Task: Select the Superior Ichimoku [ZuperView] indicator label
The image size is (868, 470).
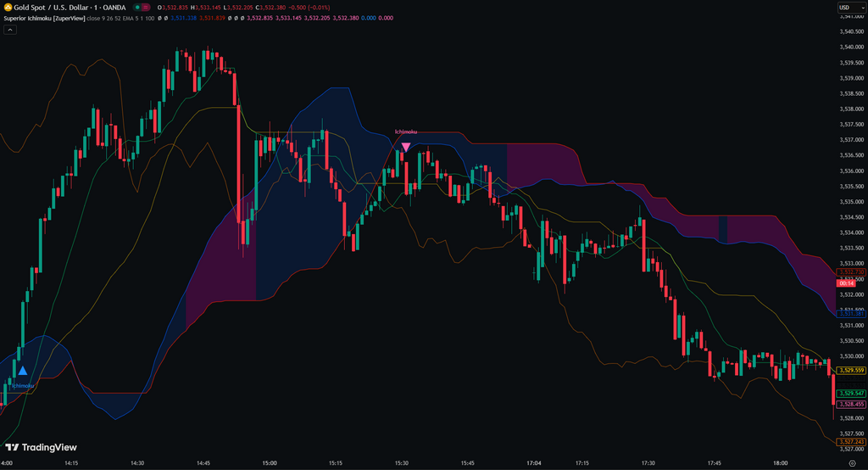Action: (x=44, y=19)
